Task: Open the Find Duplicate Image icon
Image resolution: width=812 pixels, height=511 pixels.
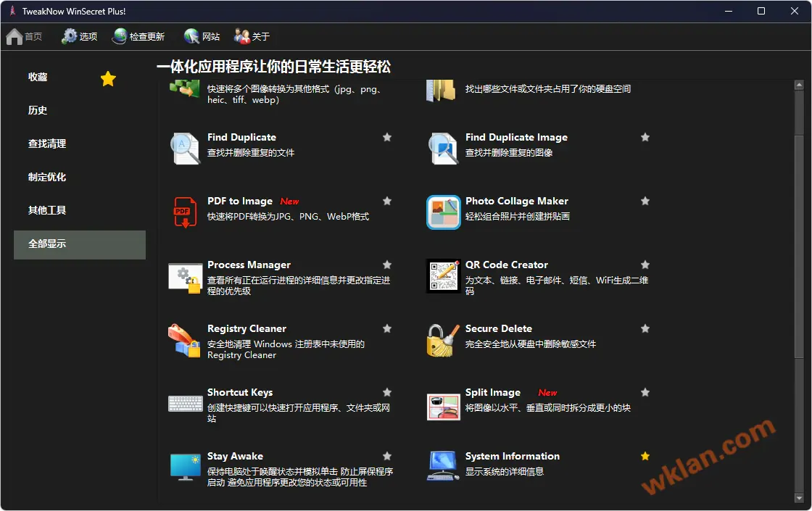Action: pos(443,149)
